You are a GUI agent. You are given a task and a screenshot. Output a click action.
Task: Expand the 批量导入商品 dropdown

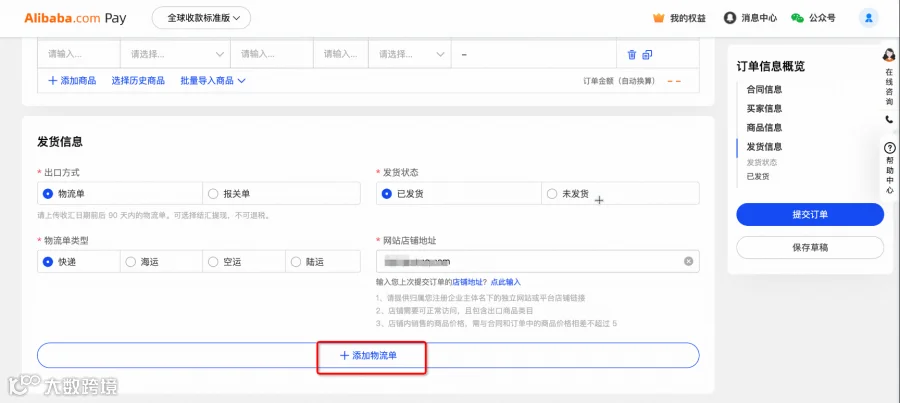[213, 80]
